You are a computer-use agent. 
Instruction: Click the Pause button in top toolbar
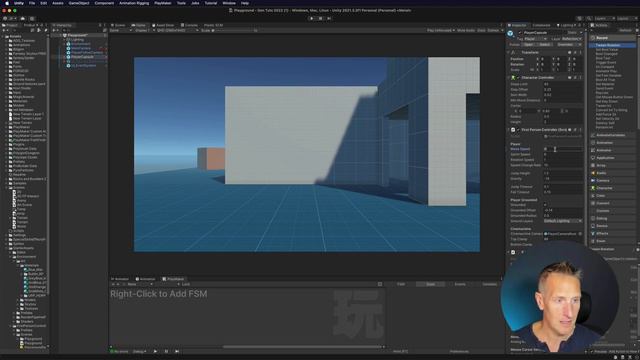click(x=320, y=18)
